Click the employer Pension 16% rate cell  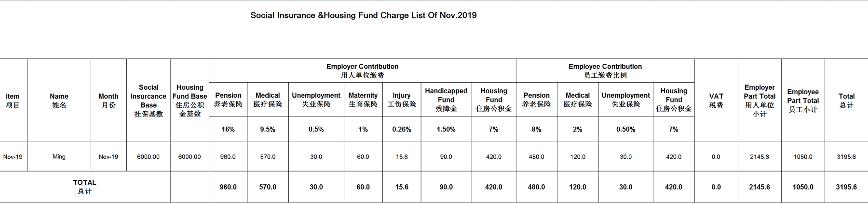[x=228, y=129]
